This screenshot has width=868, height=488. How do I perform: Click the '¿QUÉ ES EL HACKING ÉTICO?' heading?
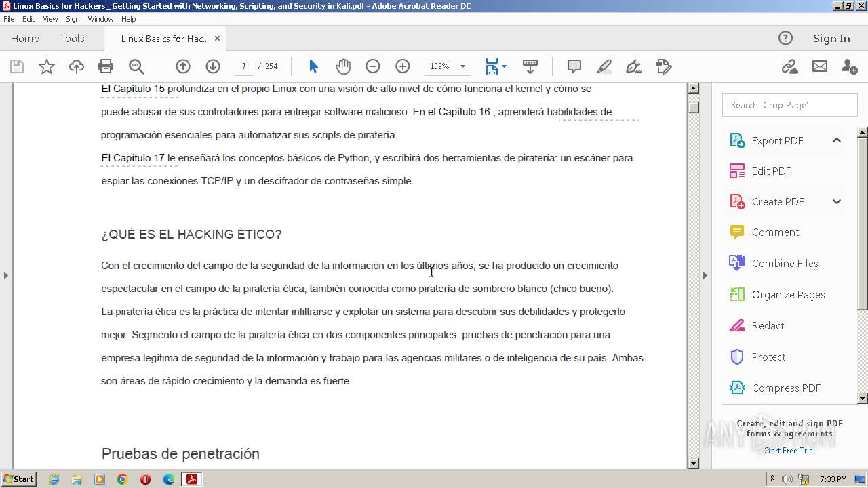pyautogui.click(x=191, y=235)
